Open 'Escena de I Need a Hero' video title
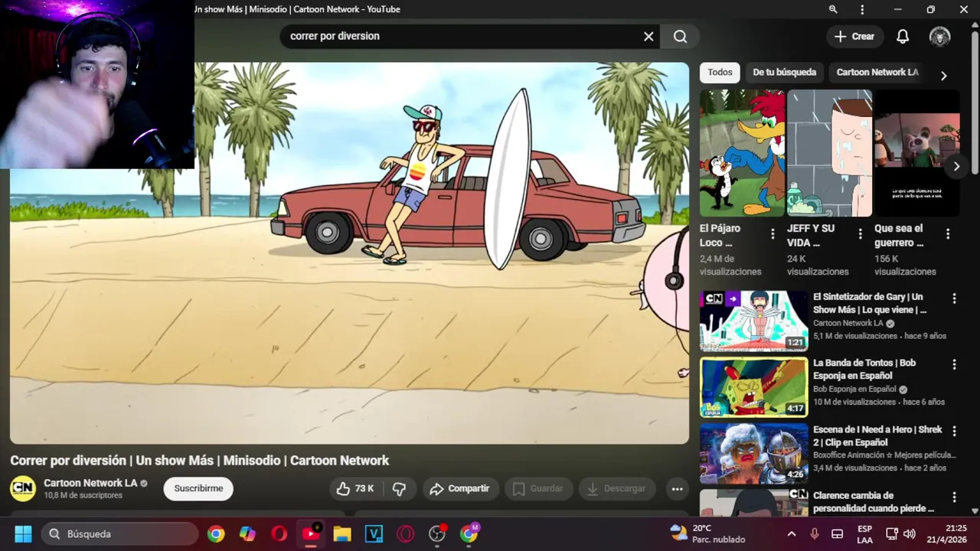This screenshot has width=980, height=551. point(877,435)
